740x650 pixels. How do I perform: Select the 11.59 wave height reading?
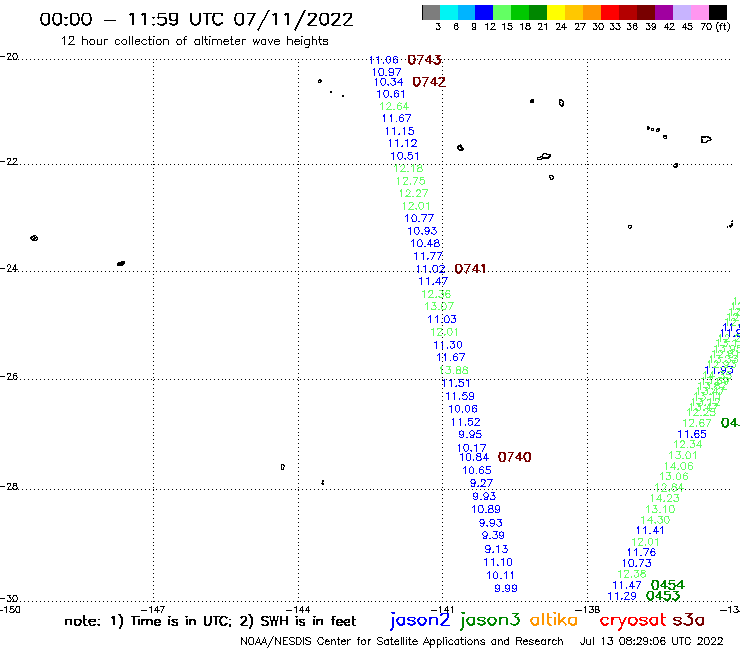coord(460,396)
